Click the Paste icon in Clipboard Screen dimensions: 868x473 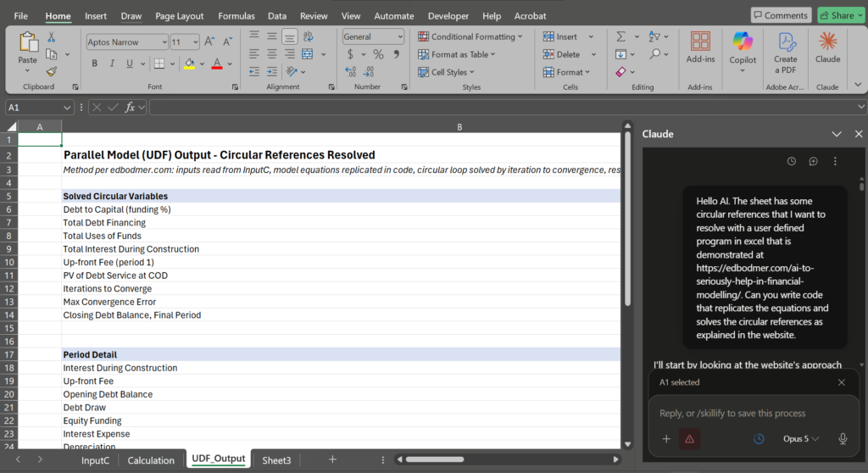pos(28,42)
